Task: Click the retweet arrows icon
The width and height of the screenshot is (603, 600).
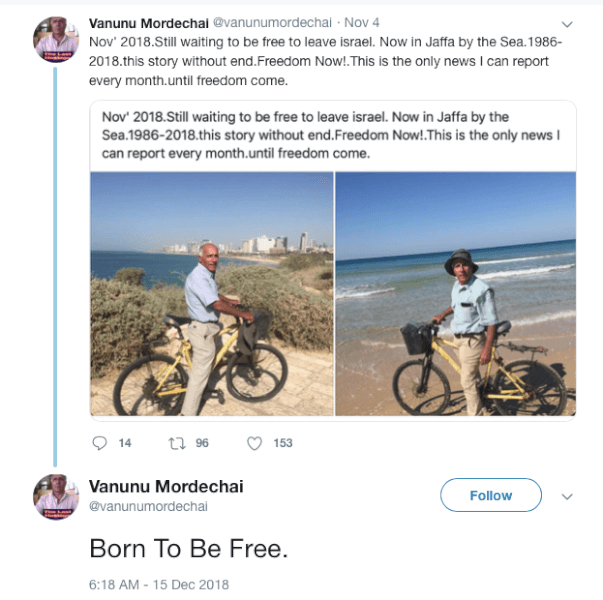Action: point(177,443)
